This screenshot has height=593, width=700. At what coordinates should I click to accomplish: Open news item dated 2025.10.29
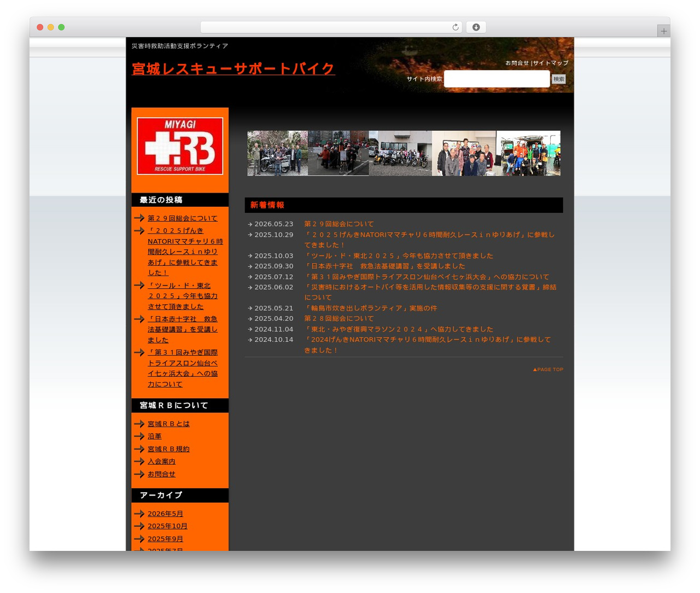(x=429, y=240)
